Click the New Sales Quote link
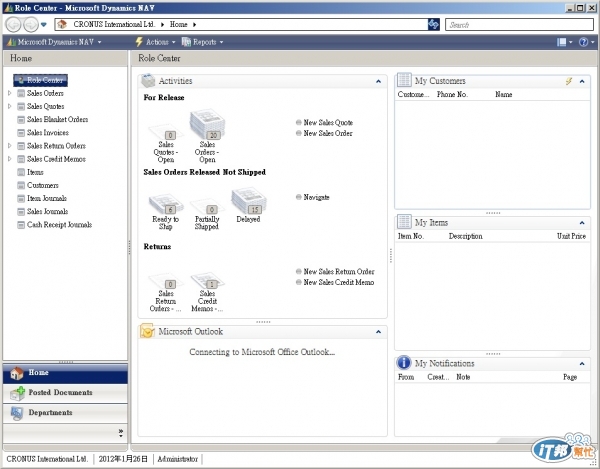The image size is (600, 469). click(324, 123)
